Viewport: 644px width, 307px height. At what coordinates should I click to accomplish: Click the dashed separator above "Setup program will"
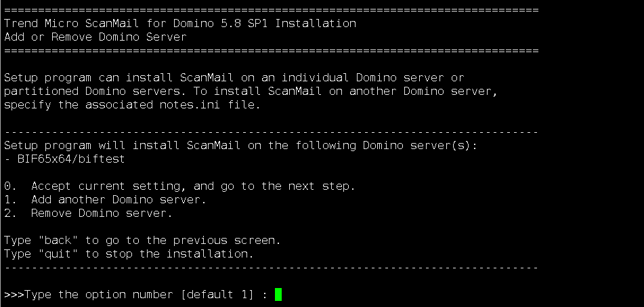coord(271,131)
